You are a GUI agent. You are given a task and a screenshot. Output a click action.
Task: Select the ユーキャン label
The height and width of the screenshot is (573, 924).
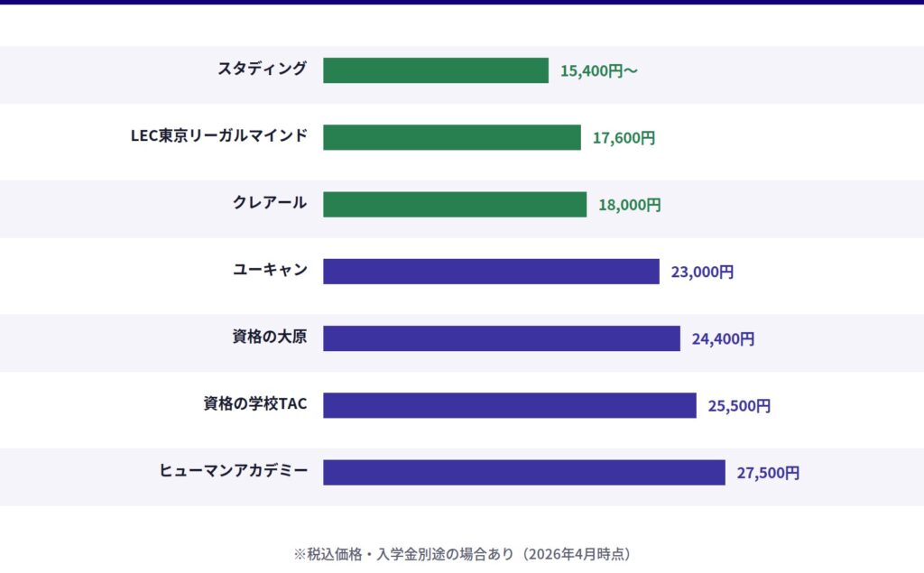[x=270, y=270]
